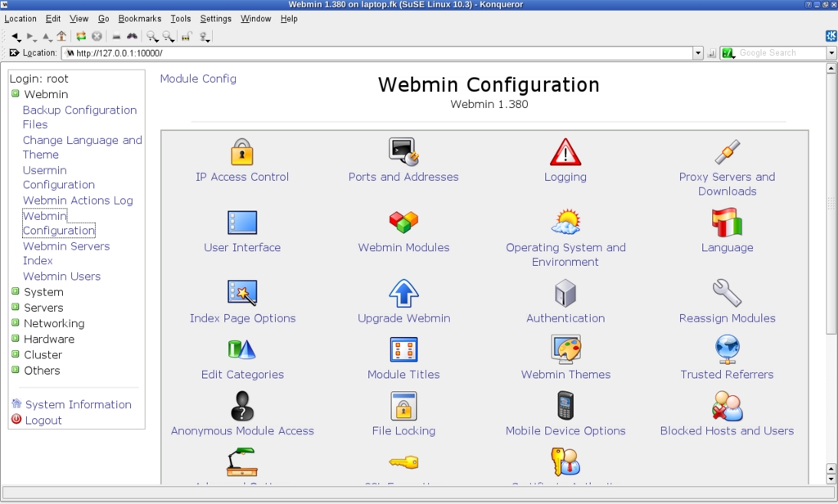Viewport: 838px width, 504px height.
Task: Click the Logout link in sidebar
Action: tap(43, 420)
